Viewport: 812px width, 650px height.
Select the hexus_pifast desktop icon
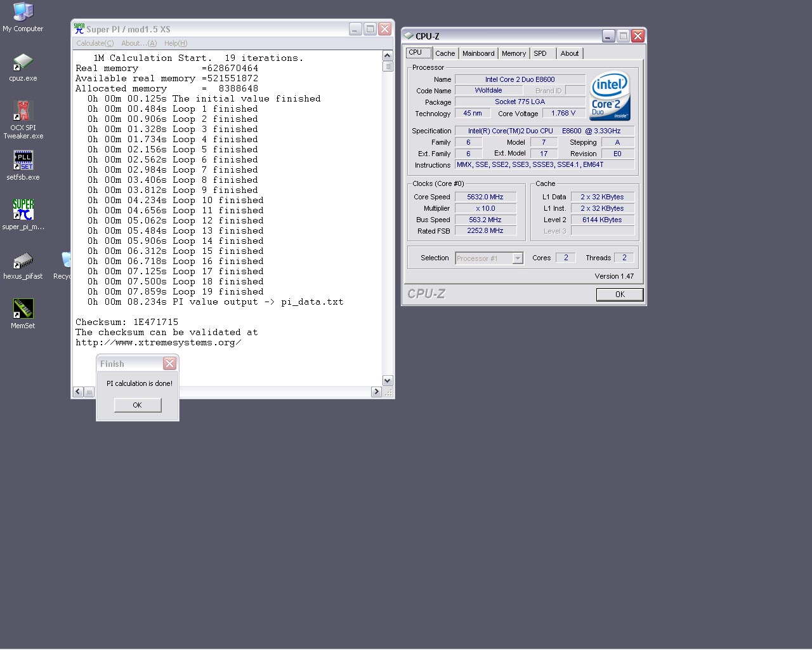[23, 265]
